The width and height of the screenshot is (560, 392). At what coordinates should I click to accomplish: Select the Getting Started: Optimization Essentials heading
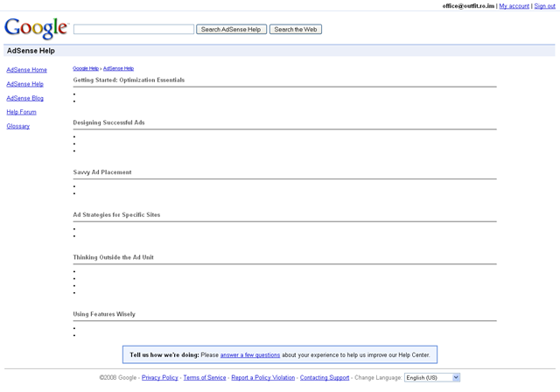129,80
